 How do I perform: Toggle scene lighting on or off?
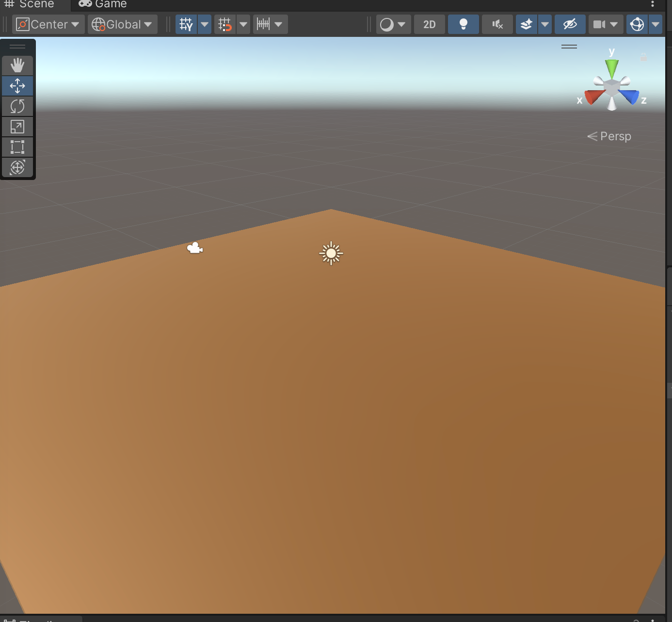pos(463,24)
